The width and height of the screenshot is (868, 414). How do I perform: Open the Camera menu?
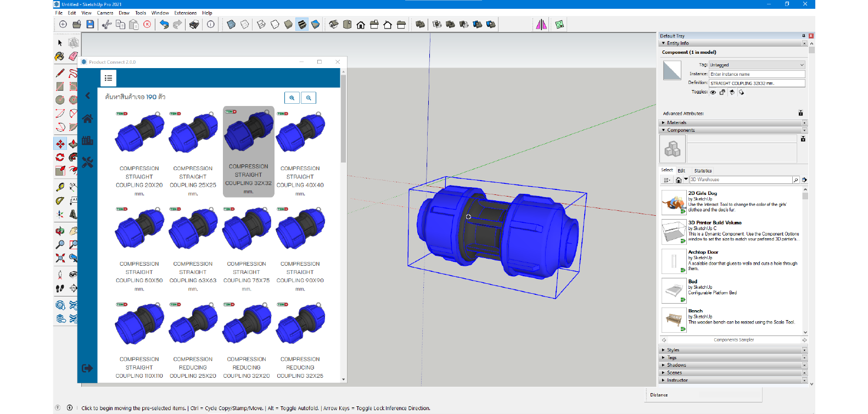coord(105,13)
